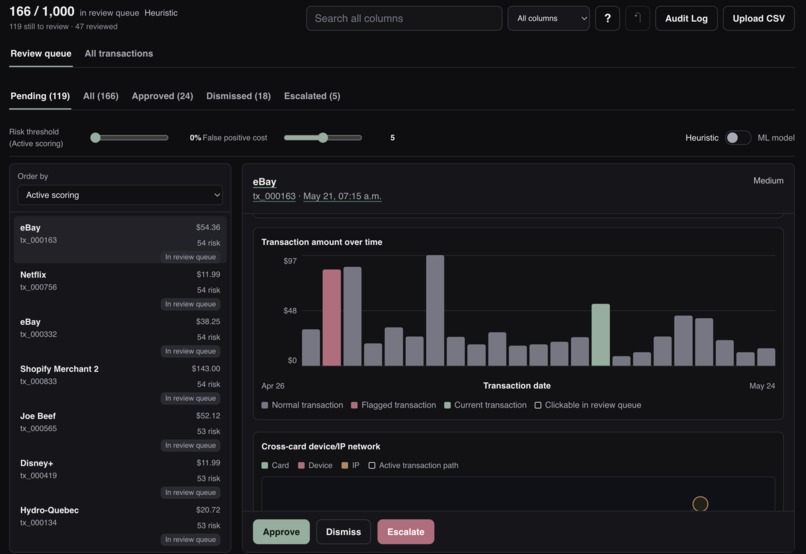This screenshot has height=554, width=806.
Task: Click the Card legend swatch
Action: [x=265, y=465]
